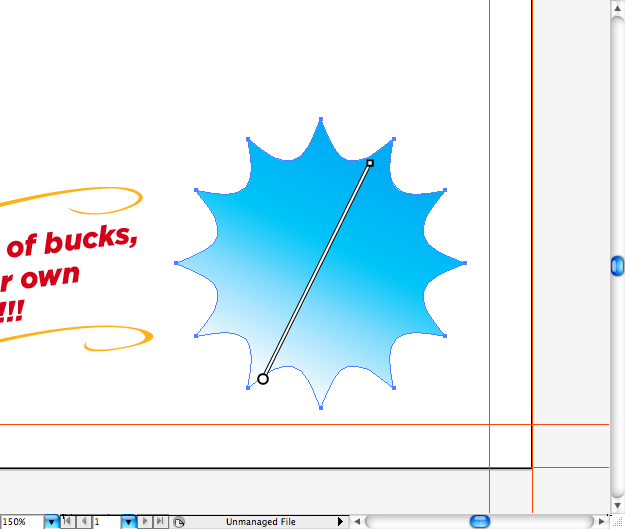Click the lower orange swirl graphic
This screenshot has height=529, width=625.
(78, 338)
